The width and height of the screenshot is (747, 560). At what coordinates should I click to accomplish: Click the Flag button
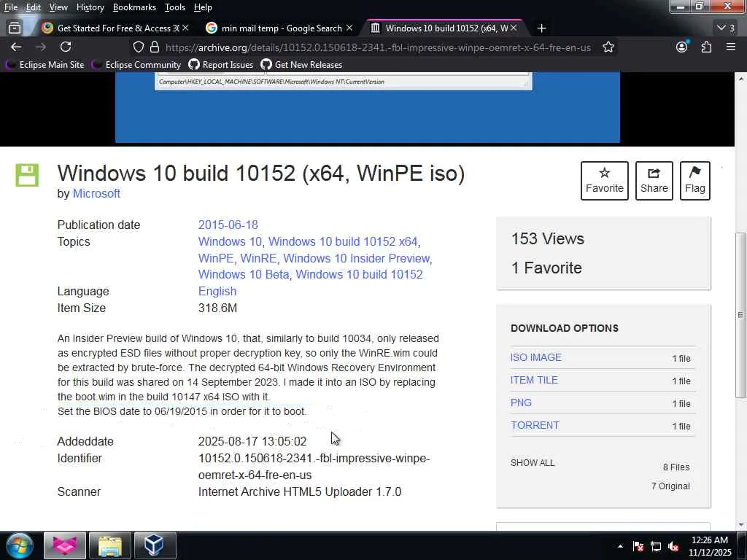(x=695, y=181)
